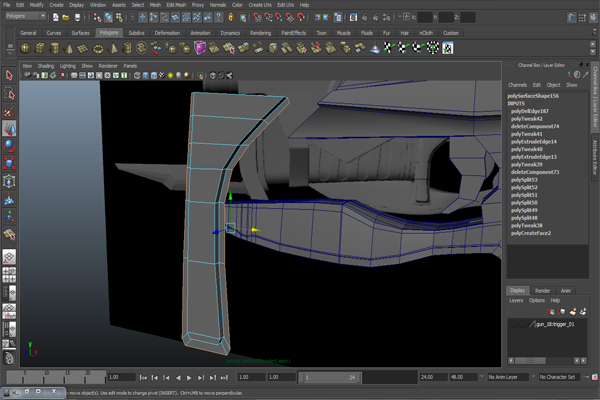Switch to the Surfaces shelf tab
The image size is (600, 400).
click(80, 33)
